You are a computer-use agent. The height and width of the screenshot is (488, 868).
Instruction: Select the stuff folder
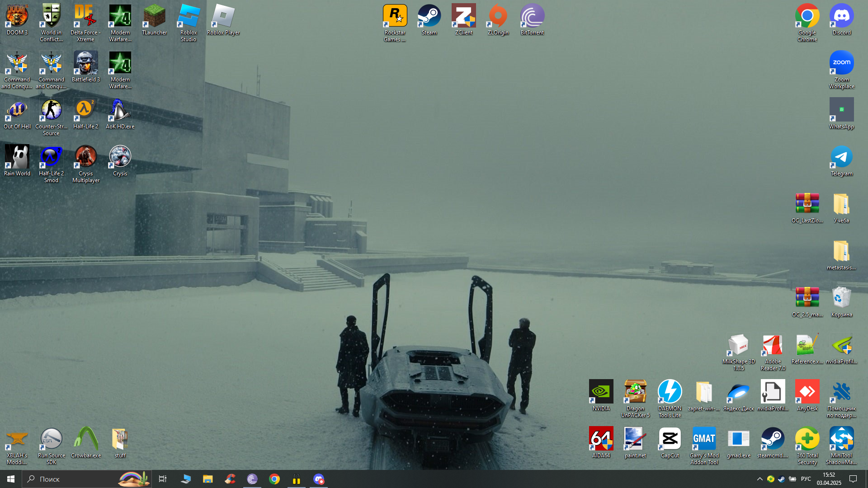120,443
